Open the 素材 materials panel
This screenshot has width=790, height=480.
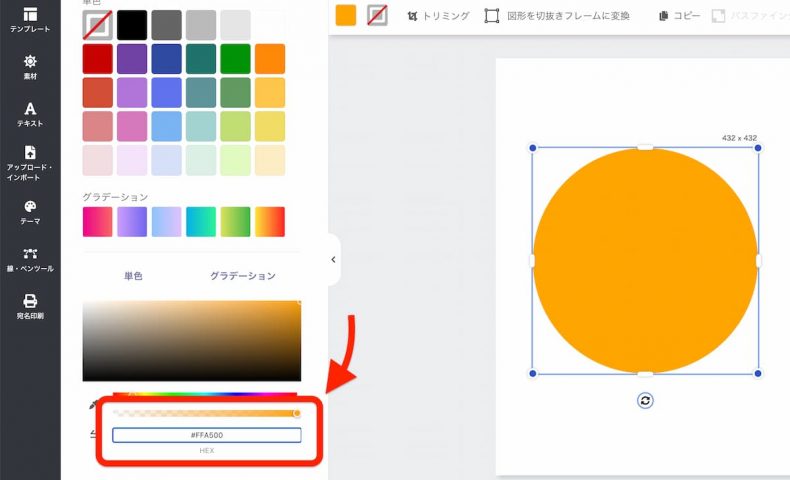point(30,67)
